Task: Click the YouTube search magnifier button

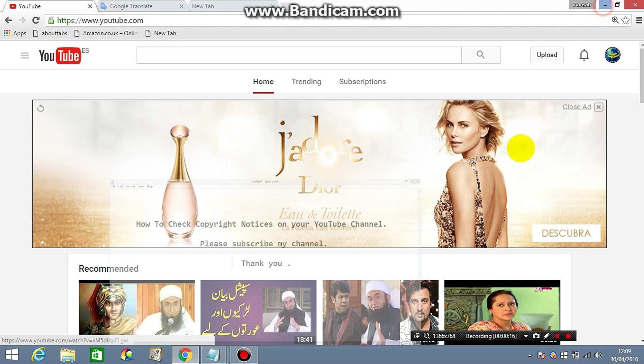Action: click(x=481, y=55)
